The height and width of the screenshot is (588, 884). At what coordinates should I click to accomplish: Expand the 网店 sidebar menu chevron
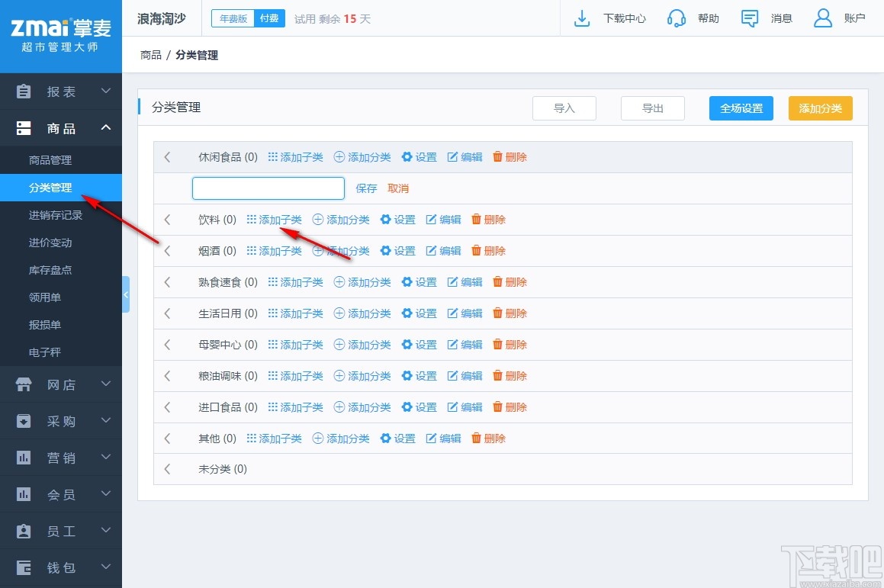click(105, 384)
